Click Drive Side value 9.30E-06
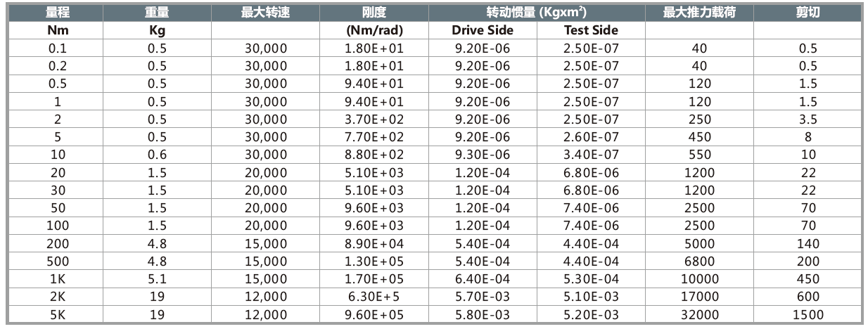868x329 pixels. point(482,155)
